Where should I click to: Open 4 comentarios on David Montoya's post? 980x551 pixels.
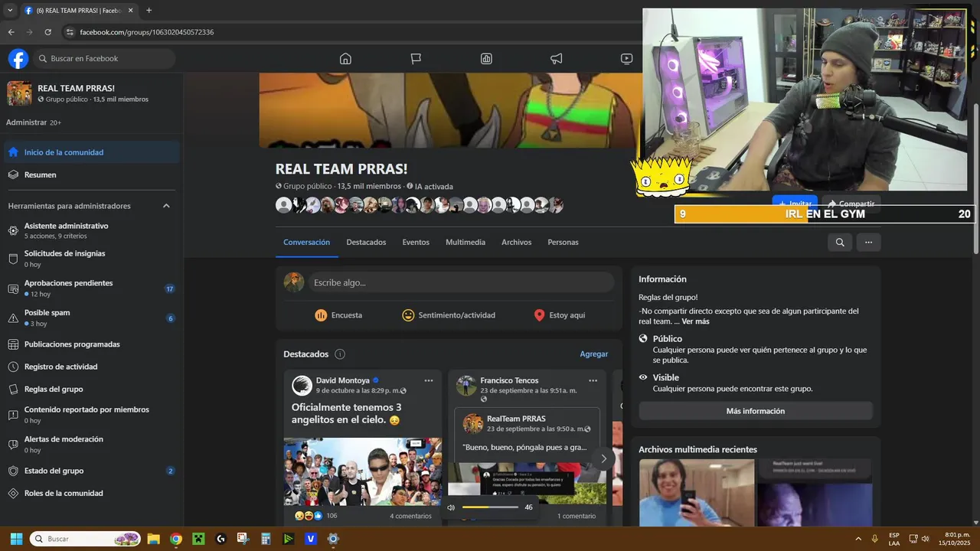[x=410, y=516]
